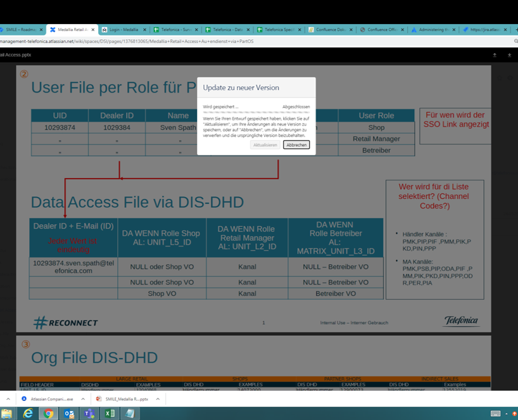The image size is (518, 420).
Task: Click the 'MA Kanäle' bullet text
Action: tap(437, 272)
